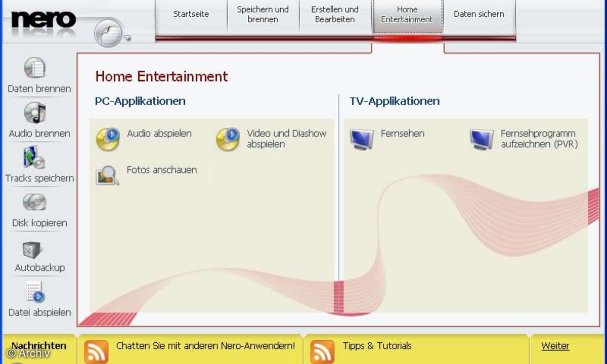Click the Audio brennen music note icon

click(35, 113)
